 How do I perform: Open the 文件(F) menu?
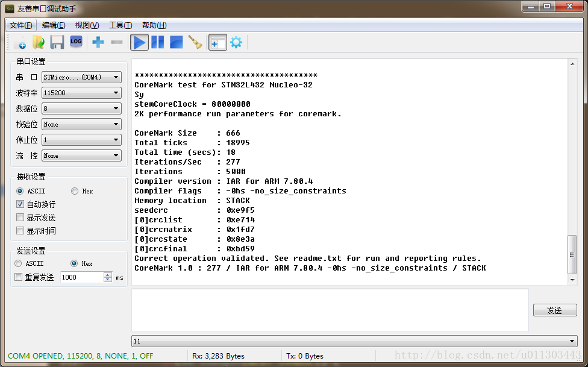click(21, 25)
